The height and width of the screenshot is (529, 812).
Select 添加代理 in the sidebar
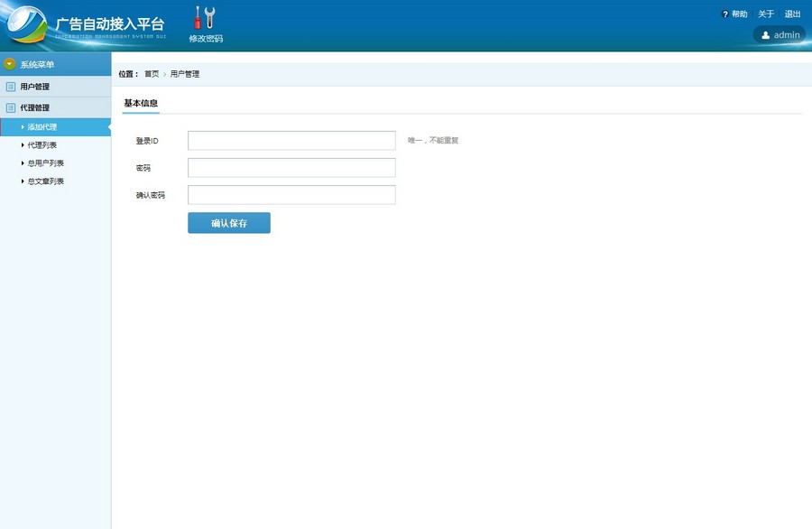click(x=42, y=127)
